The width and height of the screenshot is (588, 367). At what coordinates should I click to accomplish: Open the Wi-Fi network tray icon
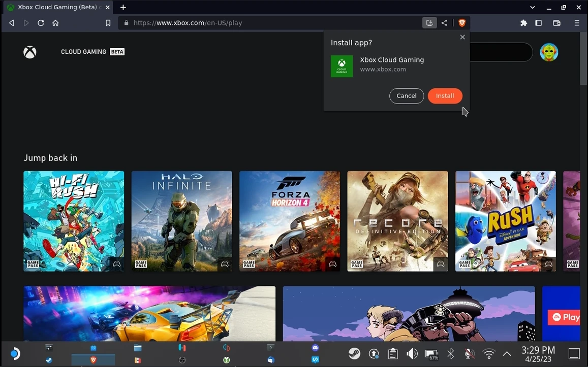tap(488, 353)
